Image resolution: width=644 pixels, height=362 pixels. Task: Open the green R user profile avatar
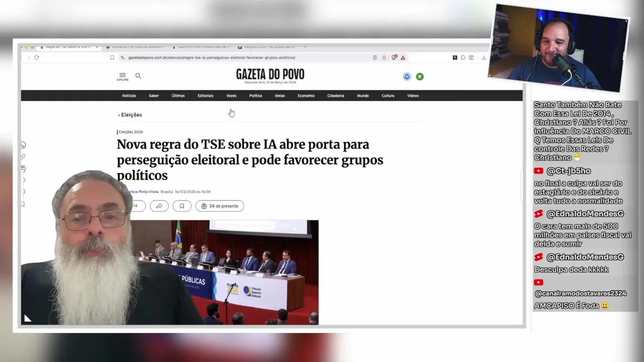[420, 76]
